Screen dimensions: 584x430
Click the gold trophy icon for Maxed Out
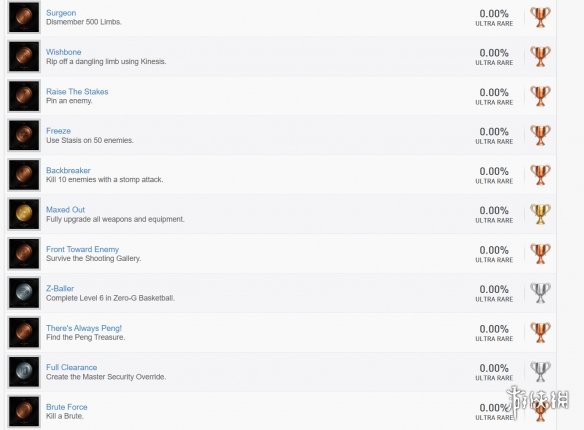(x=540, y=214)
